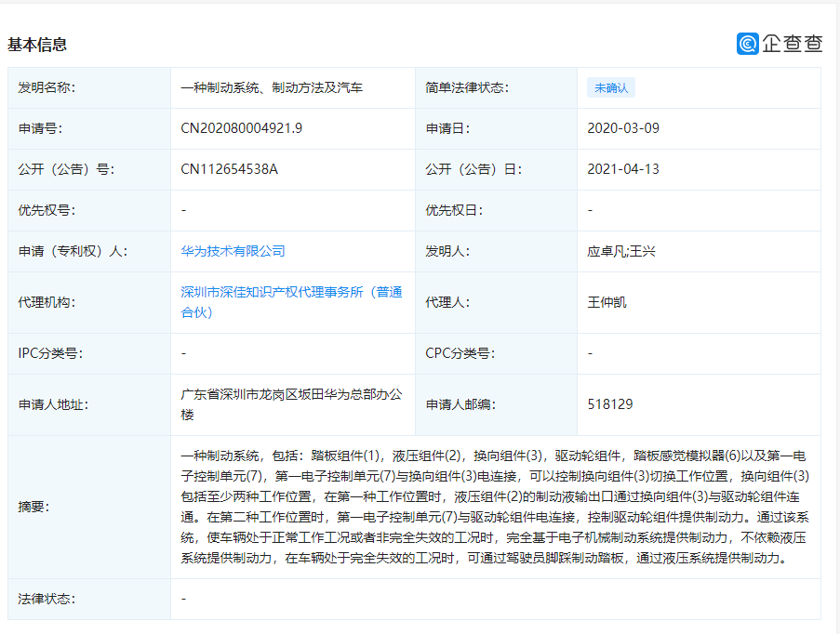Click the 企查查 logo icon
The width and height of the screenshot is (840, 634).
tap(748, 44)
